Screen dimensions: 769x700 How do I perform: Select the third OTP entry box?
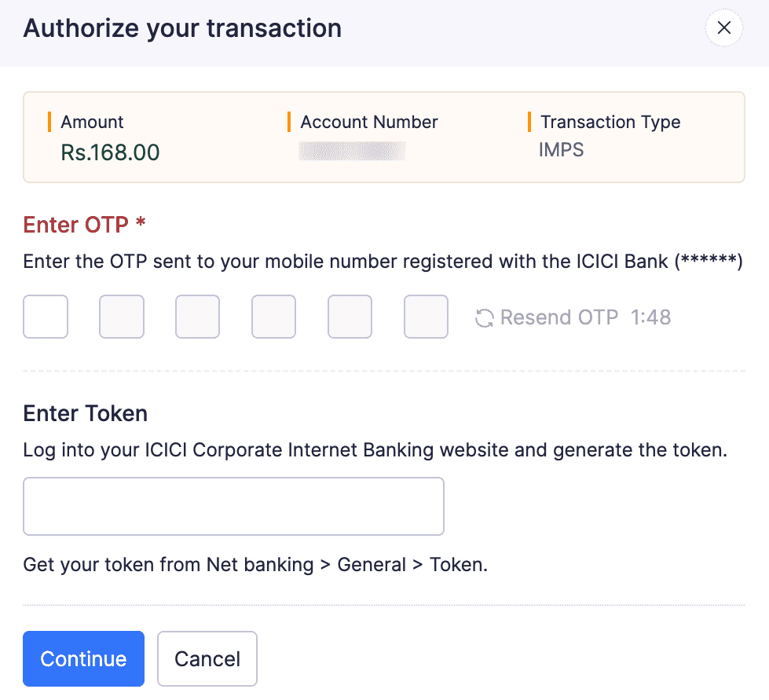tap(197, 317)
